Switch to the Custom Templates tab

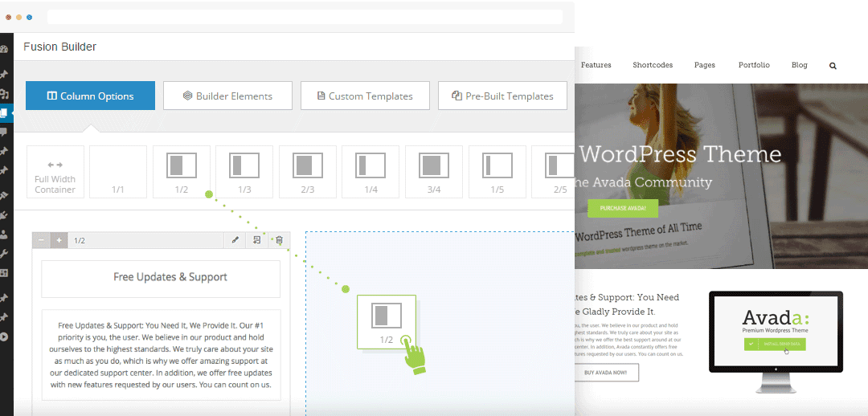pos(366,96)
